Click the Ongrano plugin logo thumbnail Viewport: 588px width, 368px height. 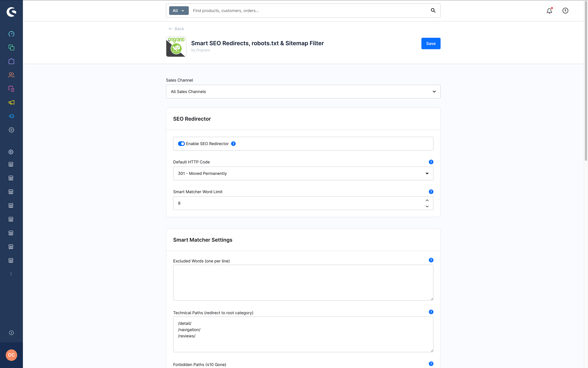click(x=176, y=47)
